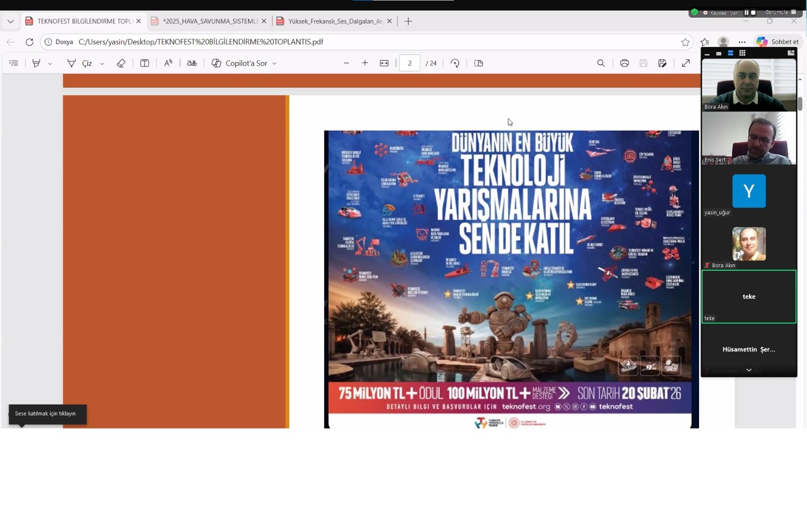Enter full screen with the expand arrow icon
Viewport: 807px width, 532px height.
point(686,63)
